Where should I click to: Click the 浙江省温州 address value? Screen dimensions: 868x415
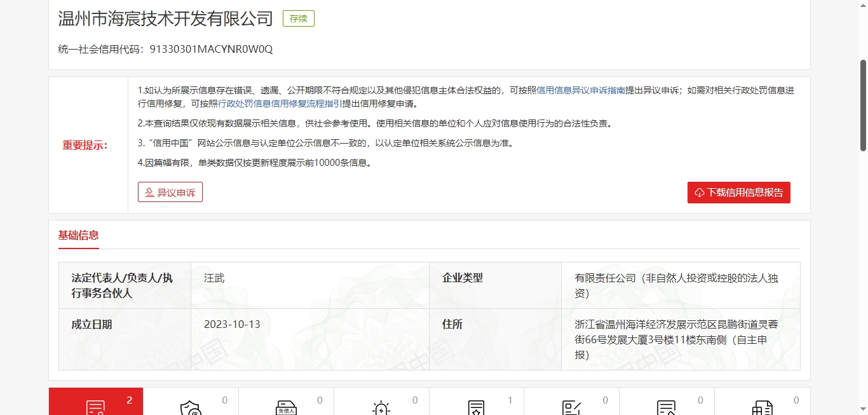tap(677, 339)
